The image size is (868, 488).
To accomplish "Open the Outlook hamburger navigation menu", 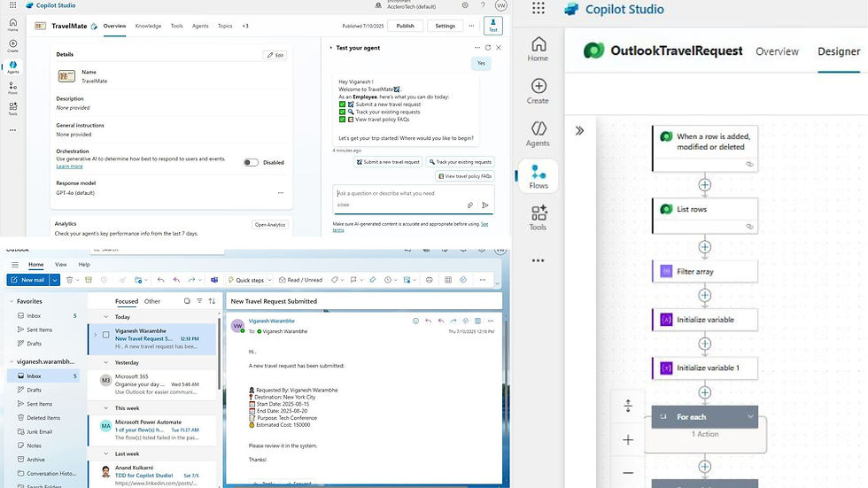I will click(15, 265).
